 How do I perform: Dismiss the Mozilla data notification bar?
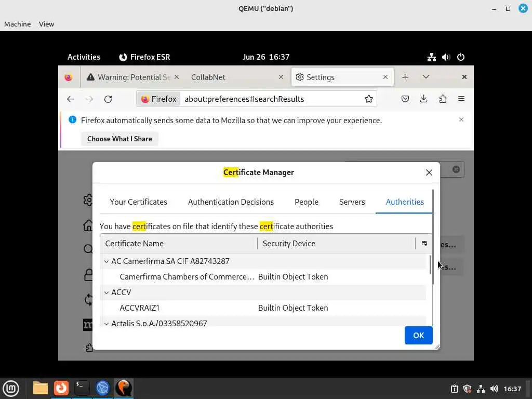coord(461,119)
